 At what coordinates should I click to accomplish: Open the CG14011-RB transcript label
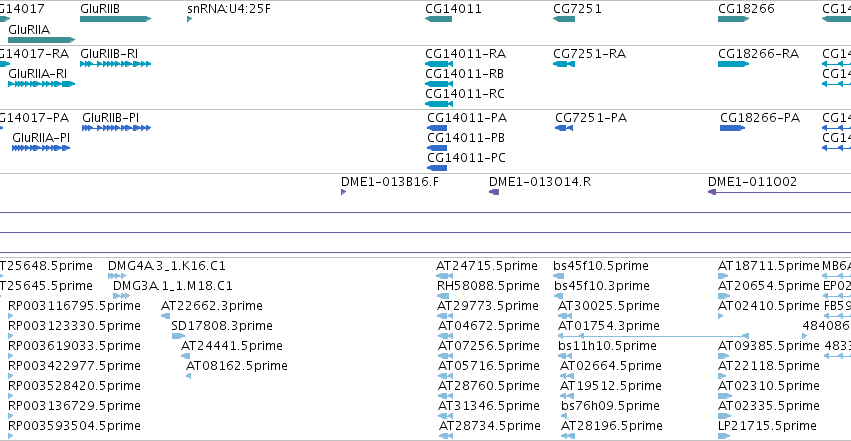[x=465, y=74]
